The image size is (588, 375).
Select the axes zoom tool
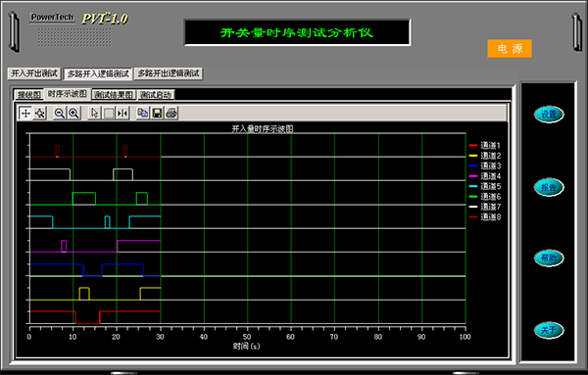click(40, 114)
